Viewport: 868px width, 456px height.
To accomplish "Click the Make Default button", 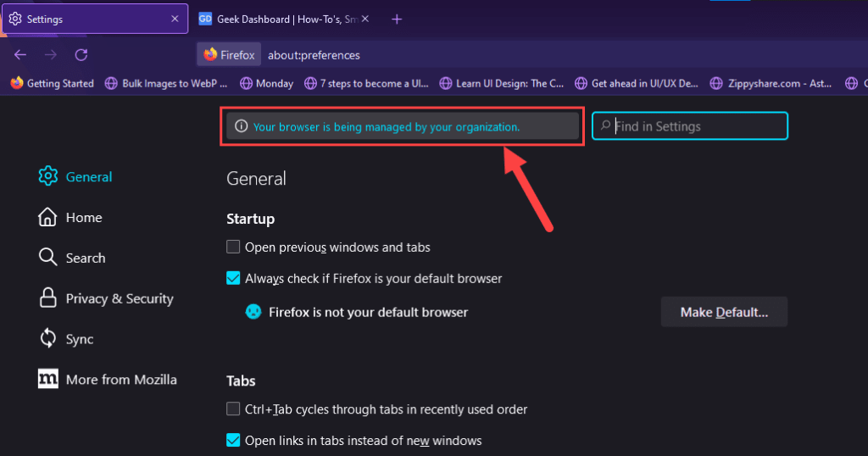I will pos(724,312).
